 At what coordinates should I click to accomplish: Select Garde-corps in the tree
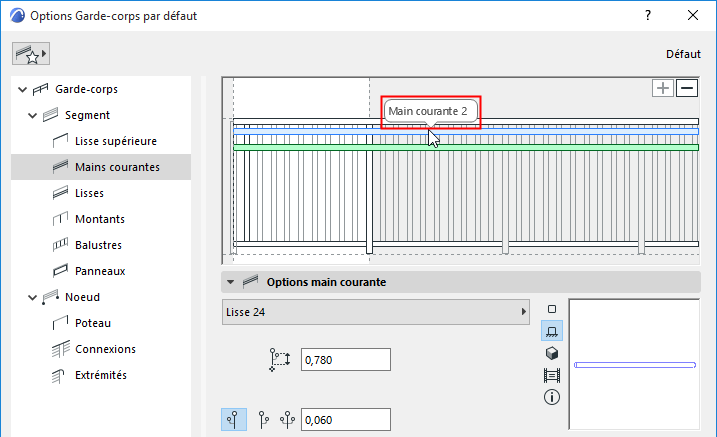(x=86, y=89)
